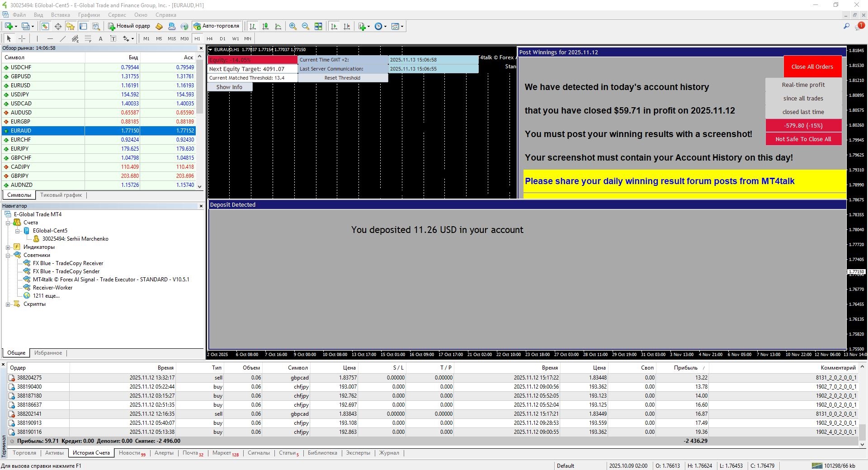Open the Сервис menu

(x=117, y=15)
